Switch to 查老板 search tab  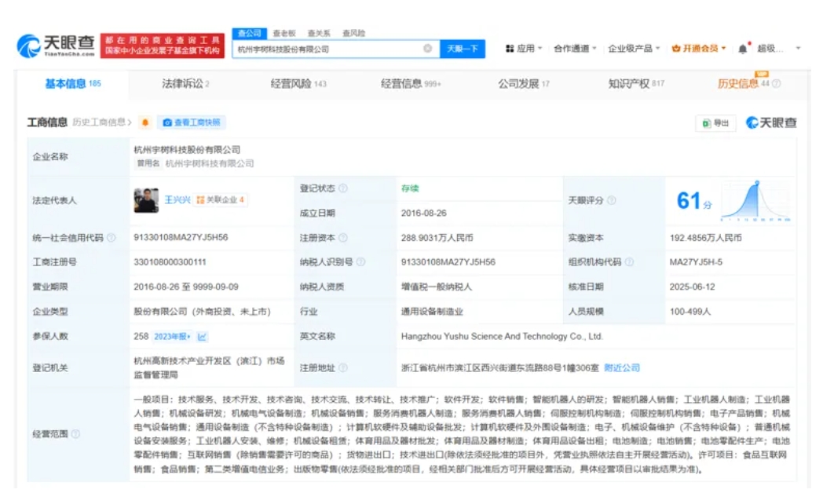tap(284, 33)
